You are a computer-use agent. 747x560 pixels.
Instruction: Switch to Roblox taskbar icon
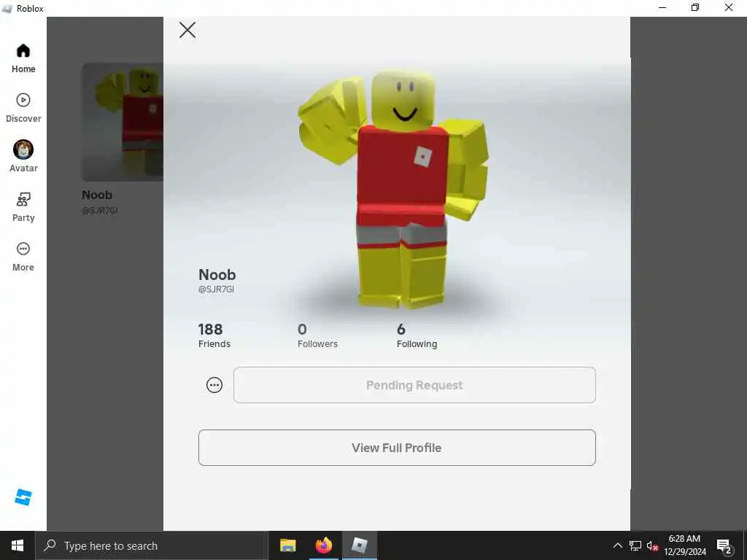tap(359, 545)
